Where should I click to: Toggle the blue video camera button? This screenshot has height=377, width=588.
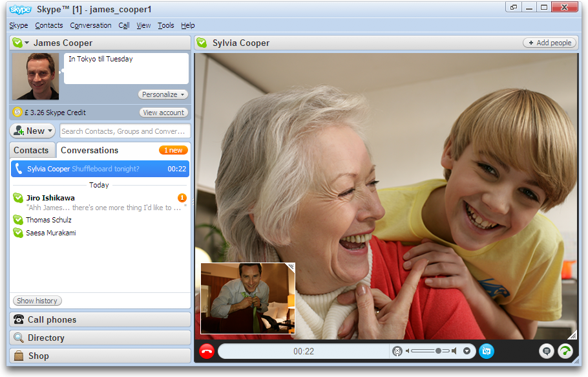click(x=487, y=351)
